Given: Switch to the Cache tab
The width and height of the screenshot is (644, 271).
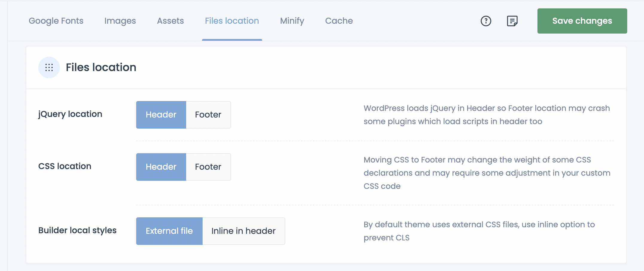Looking at the screenshot, I should 339,21.
